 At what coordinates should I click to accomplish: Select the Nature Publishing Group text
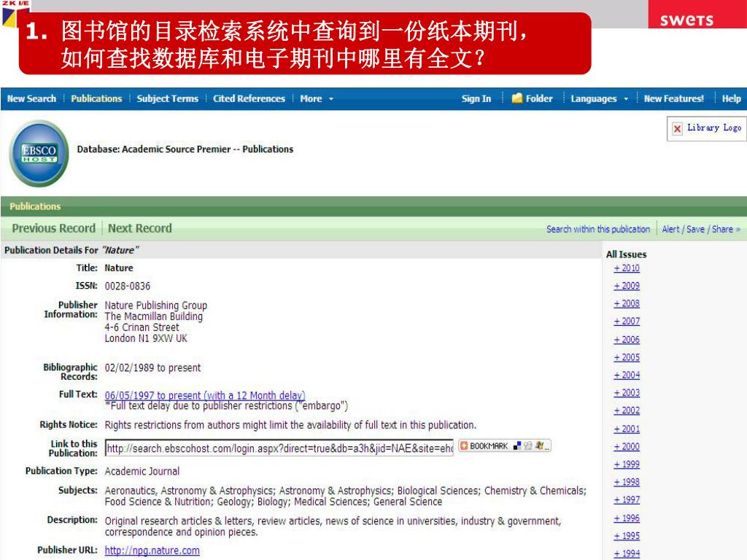click(x=156, y=306)
